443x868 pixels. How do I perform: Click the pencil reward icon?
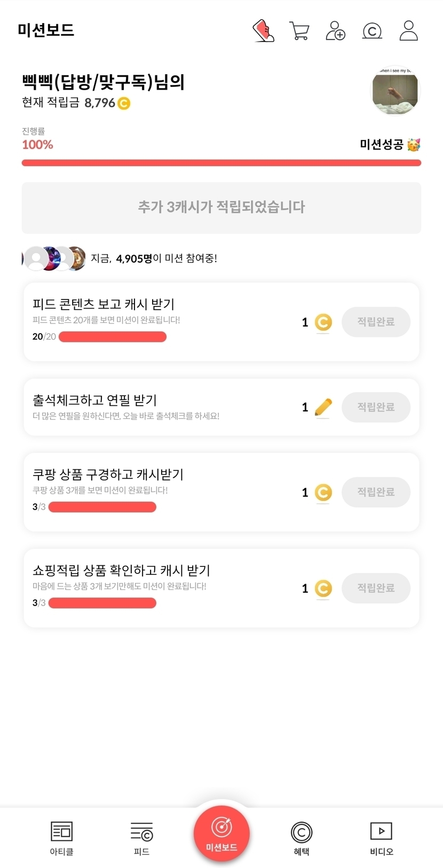pos(323,407)
